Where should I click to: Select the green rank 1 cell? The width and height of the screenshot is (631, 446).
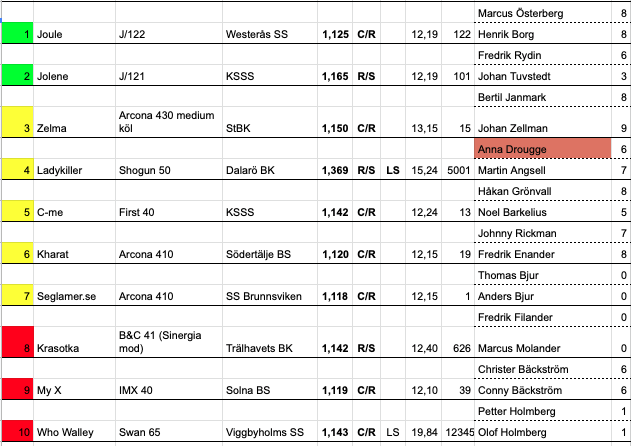click(17, 34)
